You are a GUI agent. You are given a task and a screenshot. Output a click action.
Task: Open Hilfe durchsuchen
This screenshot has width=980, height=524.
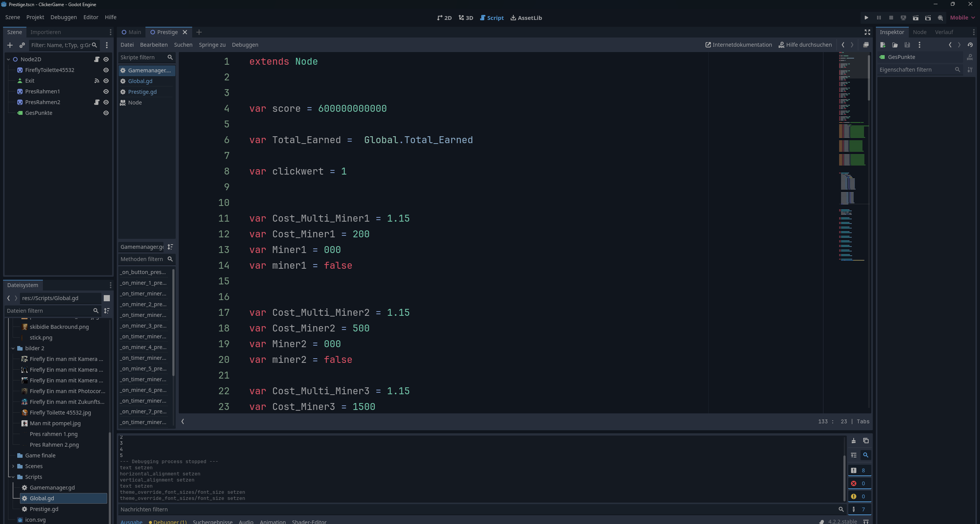805,45
